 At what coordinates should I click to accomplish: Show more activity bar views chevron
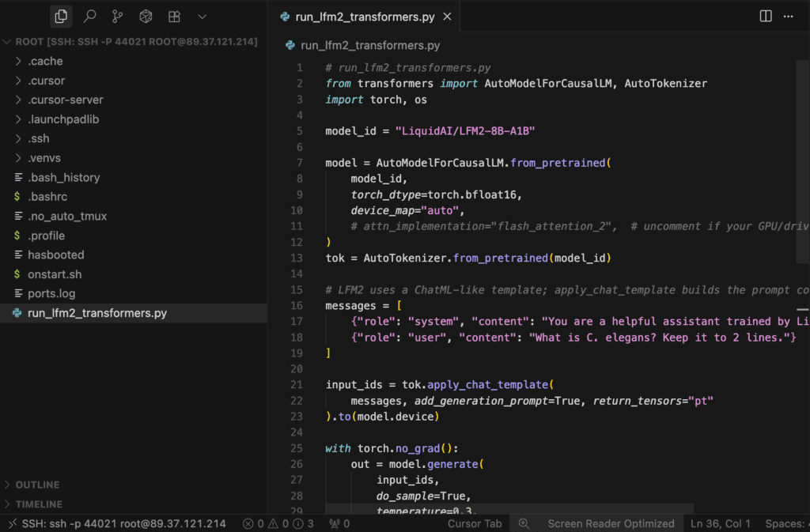(202, 16)
